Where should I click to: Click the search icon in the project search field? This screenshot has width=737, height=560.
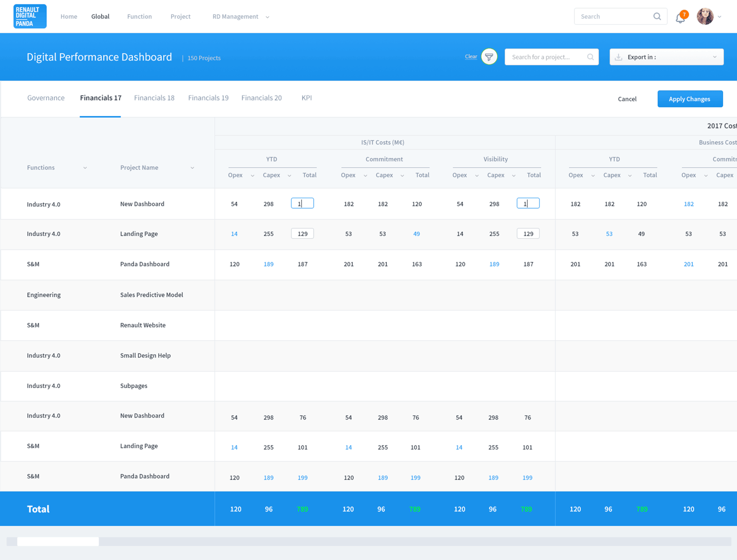[x=590, y=57]
